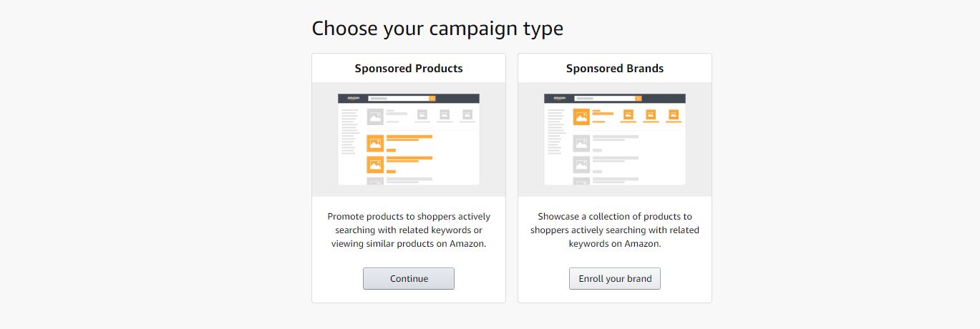The image size is (980, 329).
Task: Click the Sponsored Brands description paragraph
Action: pos(615,230)
